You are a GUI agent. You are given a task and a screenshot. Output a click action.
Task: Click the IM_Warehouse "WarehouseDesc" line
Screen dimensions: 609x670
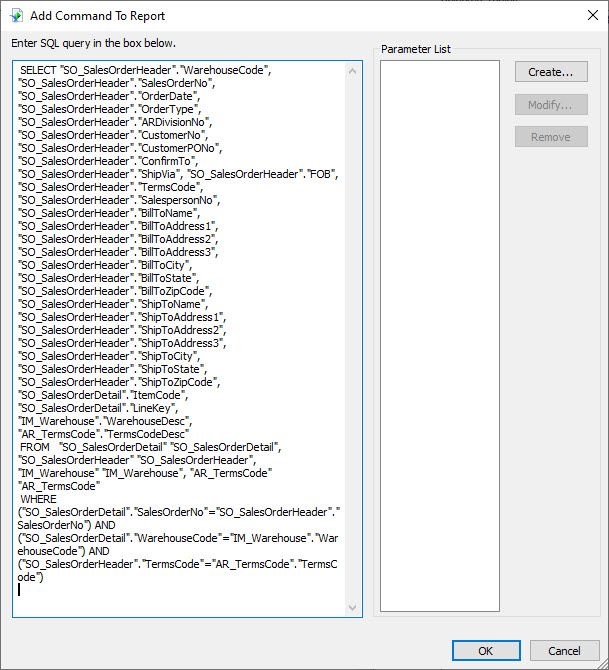point(105,421)
